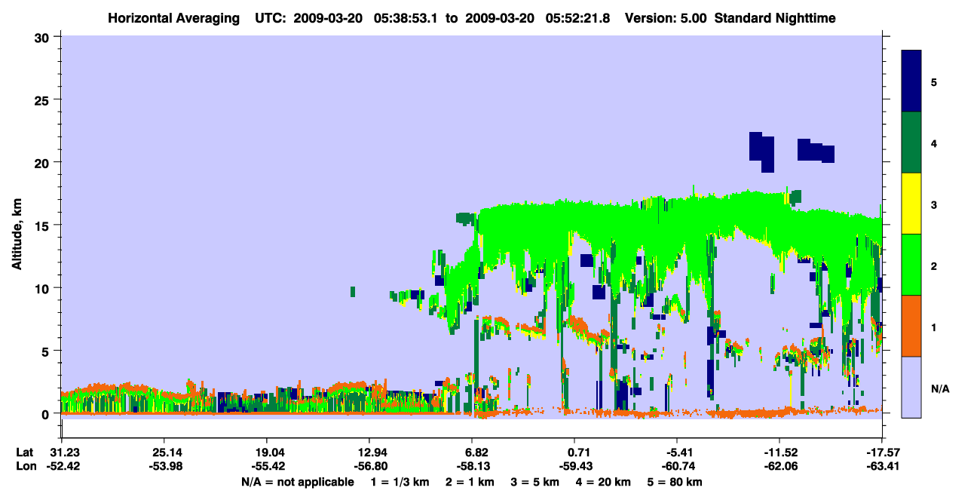Click the 'Lat' row label
980x503 pixels.
(x=25, y=452)
